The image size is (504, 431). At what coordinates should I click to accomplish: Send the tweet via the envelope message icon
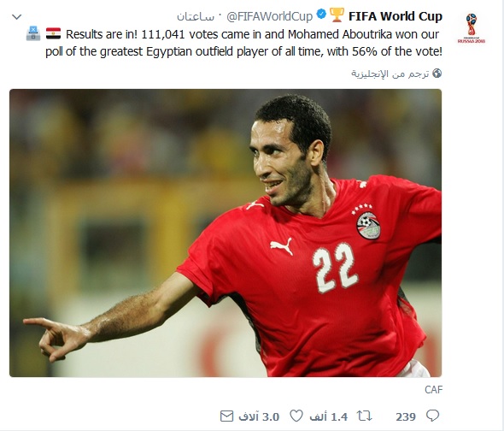click(226, 416)
